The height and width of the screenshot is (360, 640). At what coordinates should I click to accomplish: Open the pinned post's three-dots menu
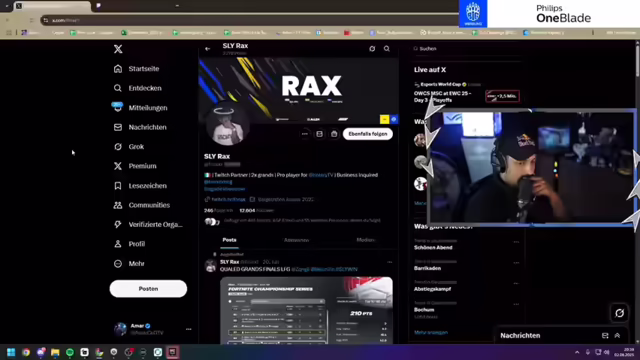tap(389, 262)
